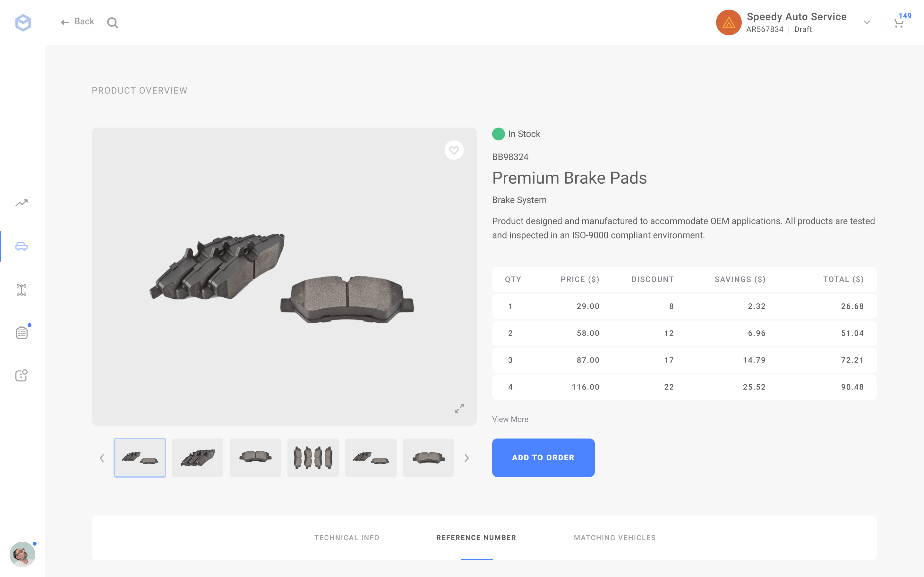
Task: Open the notifications notes sidebar icon
Action: 21,375
